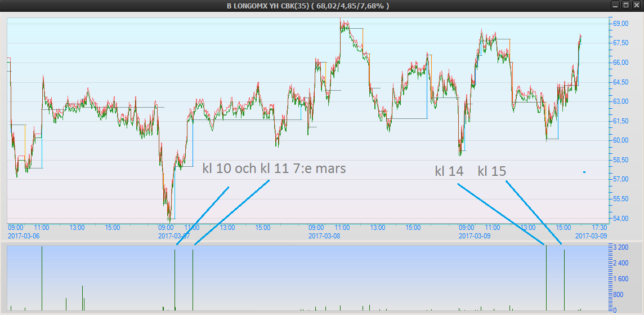Select the 'kl 14' annotation text
This screenshot has width=644, height=315.
click(449, 171)
